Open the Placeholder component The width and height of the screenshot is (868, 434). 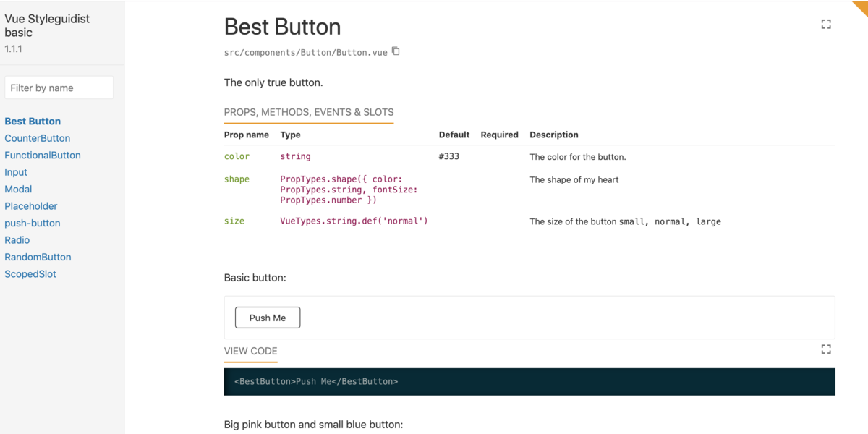(x=31, y=206)
